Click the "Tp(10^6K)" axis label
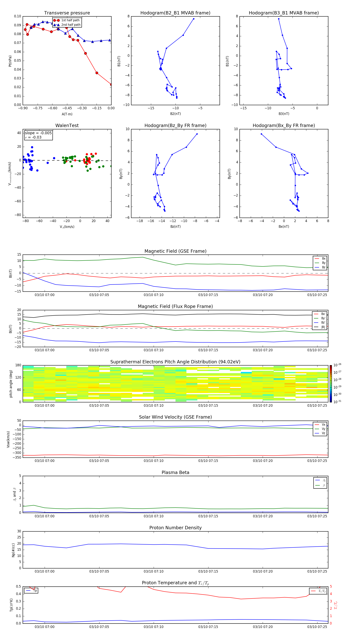This screenshot has width=351, height=644. (x=11, y=605)
